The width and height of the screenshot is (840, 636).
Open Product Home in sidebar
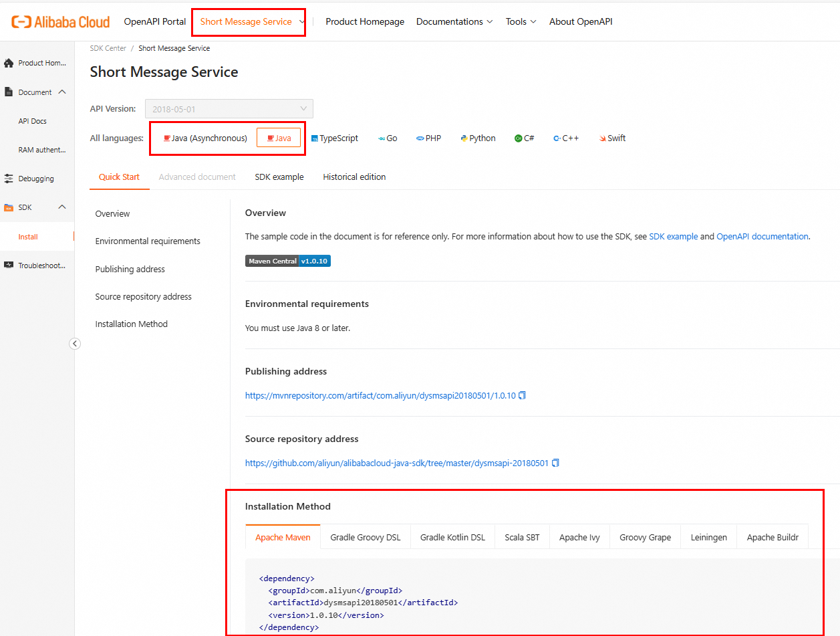click(x=36, y=63)
